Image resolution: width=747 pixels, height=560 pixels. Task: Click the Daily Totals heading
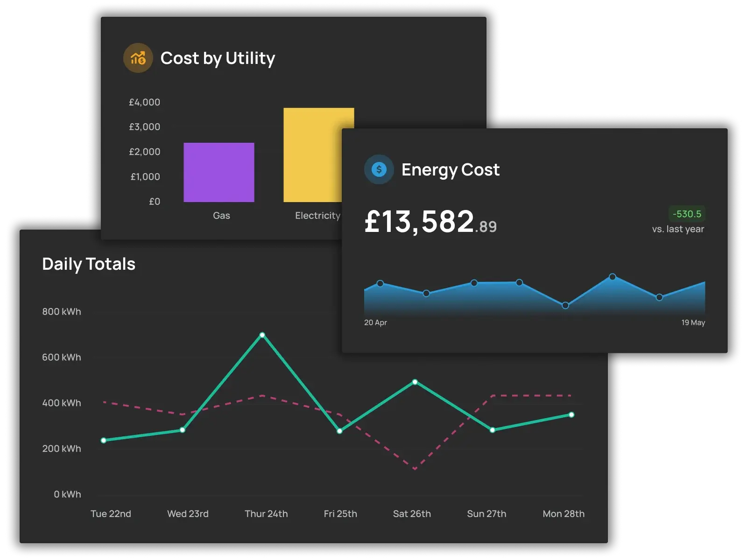tap(89, 264)
